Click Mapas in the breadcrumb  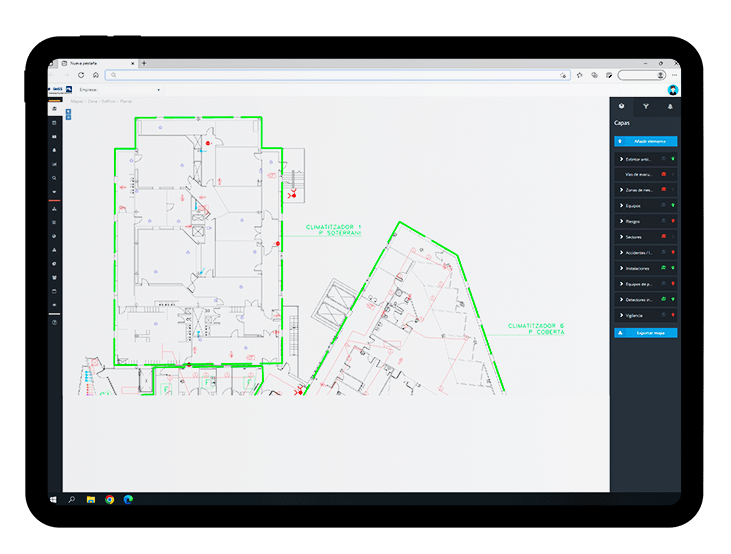pyautogui.click(x=76, y=101)
